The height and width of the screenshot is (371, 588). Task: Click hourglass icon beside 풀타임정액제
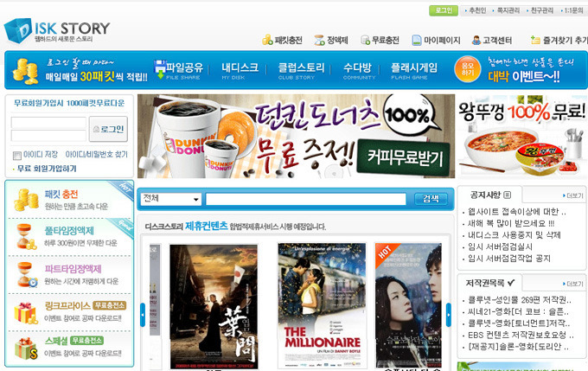tap(26, 236)
